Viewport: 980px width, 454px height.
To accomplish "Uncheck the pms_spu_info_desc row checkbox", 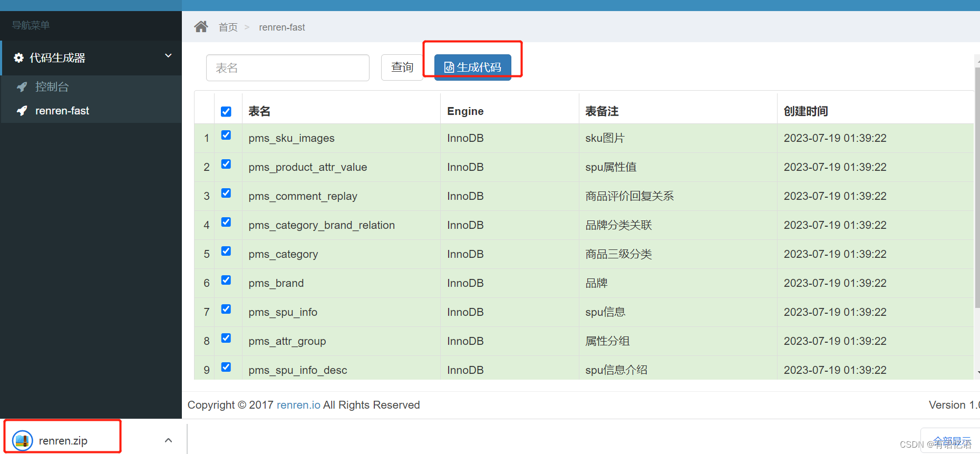I will (x=226, y=367).
